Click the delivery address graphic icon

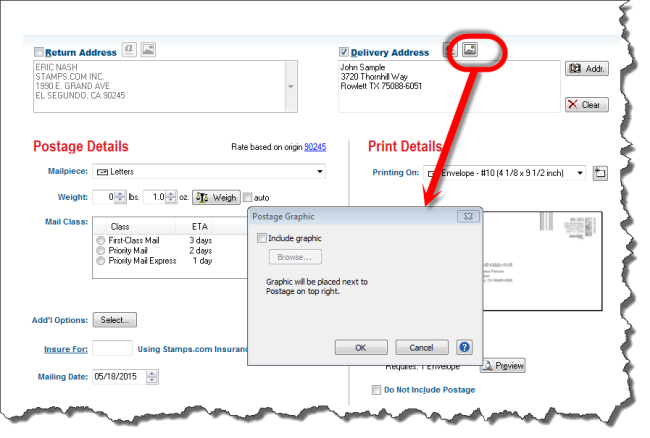[x=472, y=49]
